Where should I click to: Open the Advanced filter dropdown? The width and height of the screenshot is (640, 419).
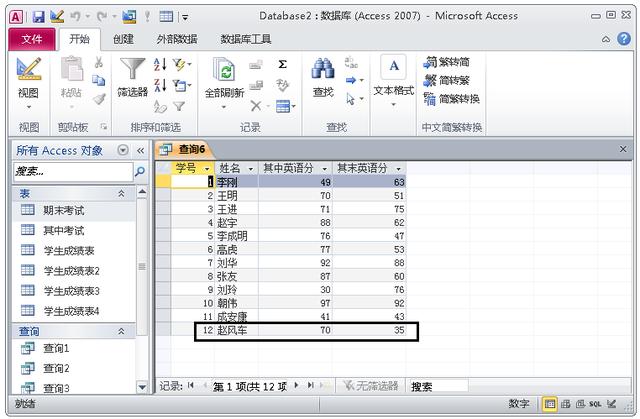[x=182, y=85]
